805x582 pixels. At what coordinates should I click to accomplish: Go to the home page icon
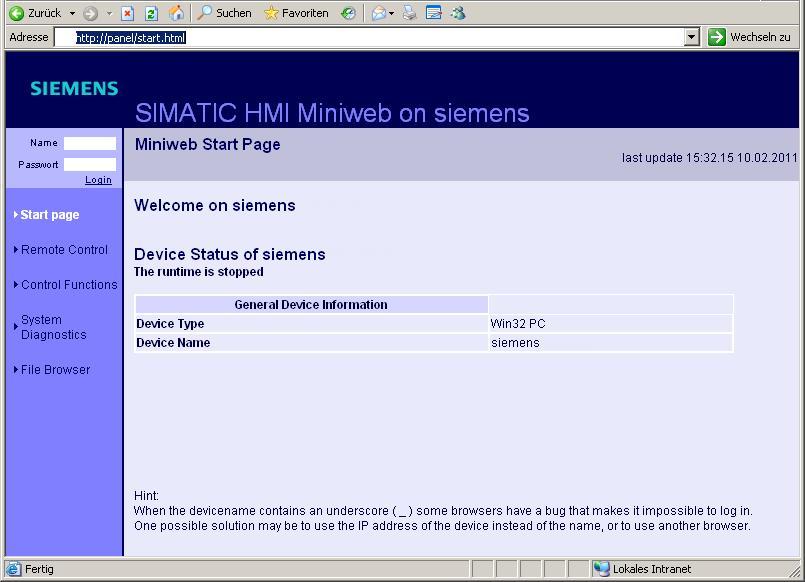coord(176,13)
